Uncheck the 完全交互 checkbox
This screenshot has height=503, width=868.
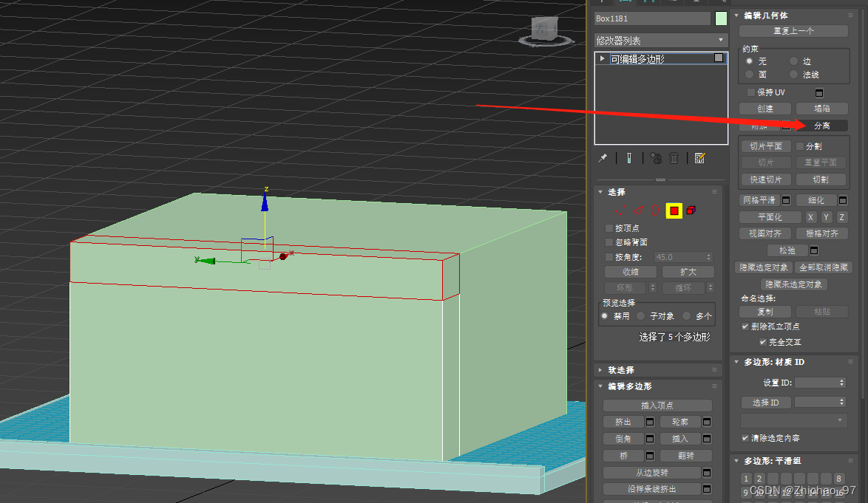(x=763, y=342)
